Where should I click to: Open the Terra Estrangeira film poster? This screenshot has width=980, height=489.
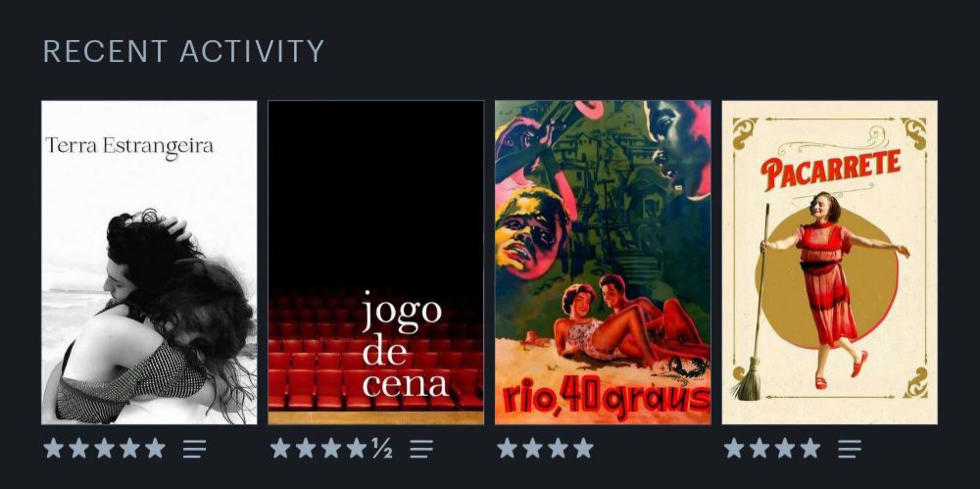tap(149, 263)
